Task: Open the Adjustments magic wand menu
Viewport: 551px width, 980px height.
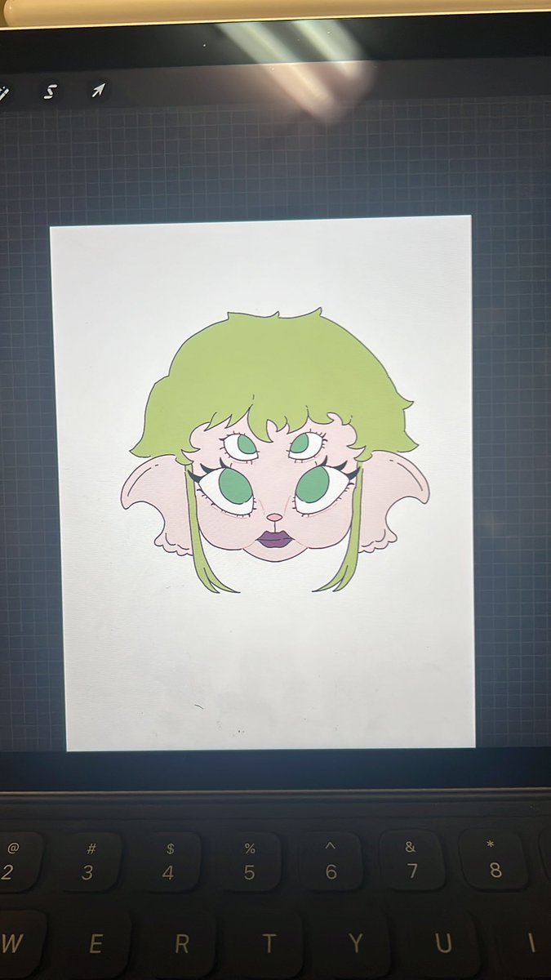Action: (3, 91)
